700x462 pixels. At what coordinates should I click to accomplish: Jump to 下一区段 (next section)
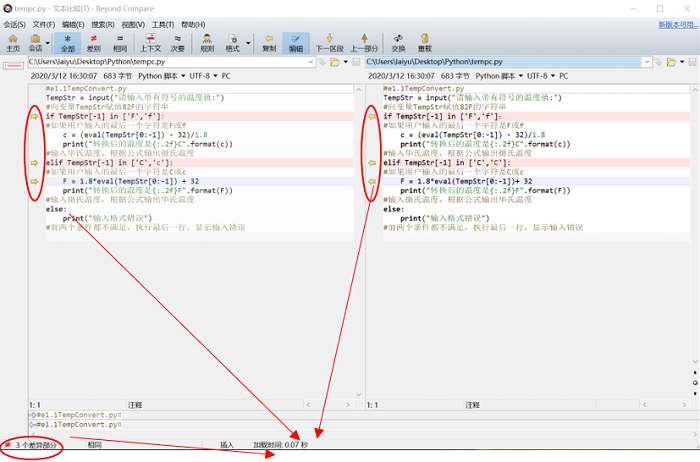(x=329, y=42)
